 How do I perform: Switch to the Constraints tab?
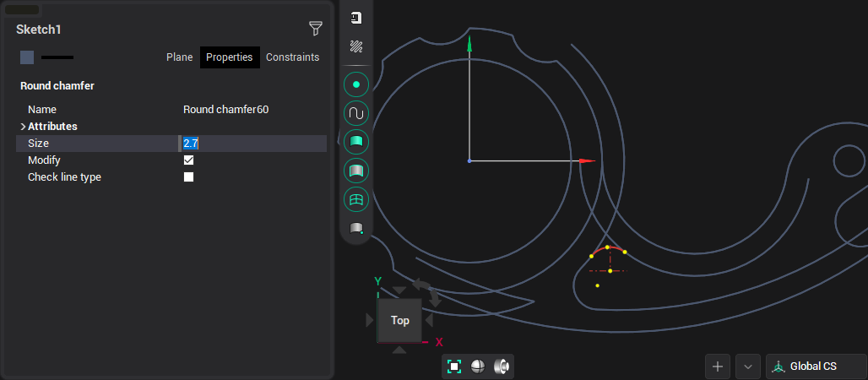coord(292,57)
